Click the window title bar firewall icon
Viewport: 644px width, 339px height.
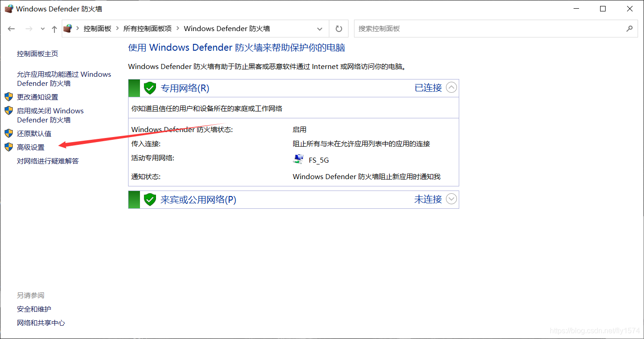click(x=9, y=9)
